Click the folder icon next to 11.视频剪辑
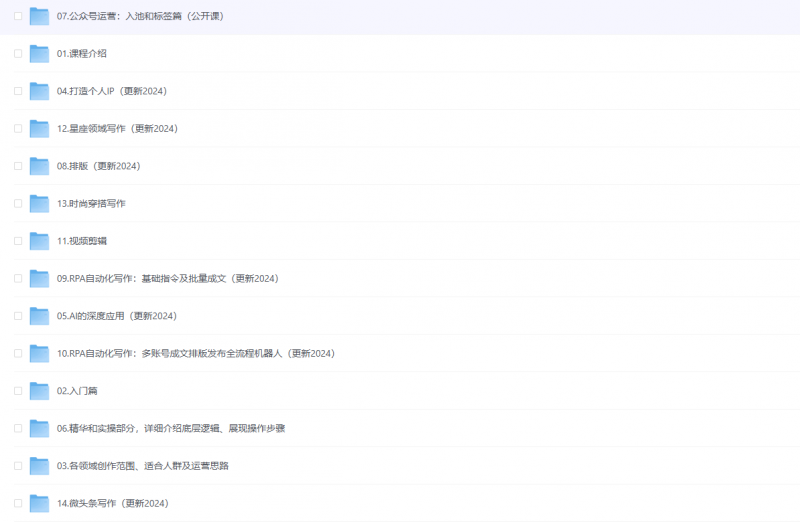800x522 pixels. tap(39, 241)
